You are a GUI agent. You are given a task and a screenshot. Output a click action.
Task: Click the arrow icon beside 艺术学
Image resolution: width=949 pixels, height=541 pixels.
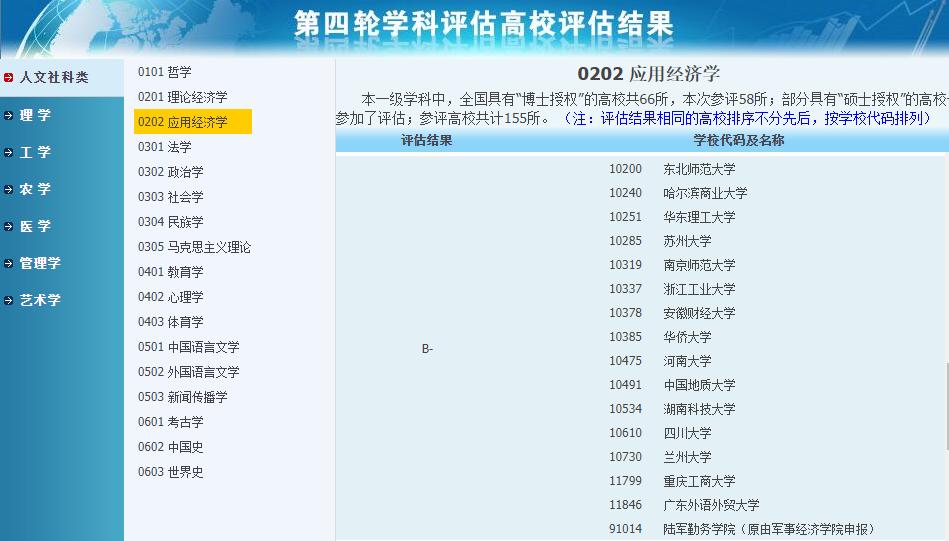click(x=8, y=300)
